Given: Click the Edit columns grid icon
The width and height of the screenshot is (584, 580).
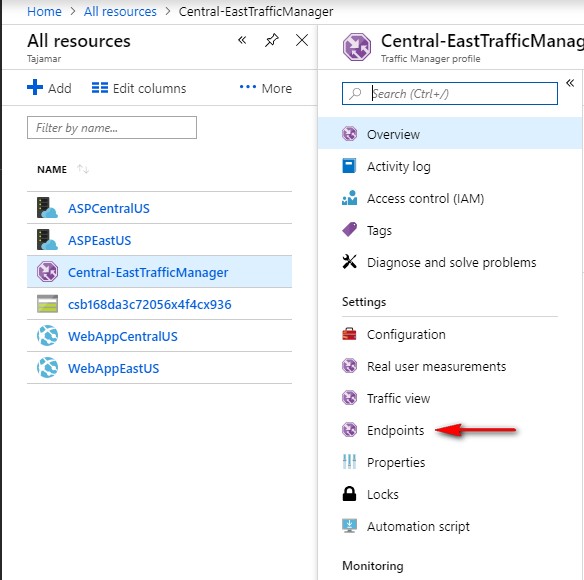Looking at the screenshot, I should point(100,88).
